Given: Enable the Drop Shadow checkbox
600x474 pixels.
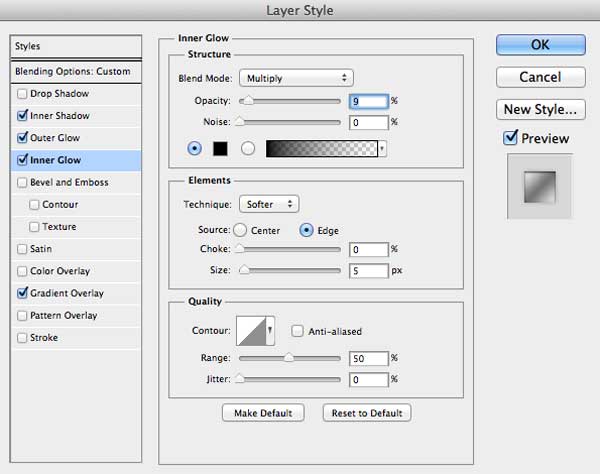Looking at the screenshot, I should tap(22, 94).
